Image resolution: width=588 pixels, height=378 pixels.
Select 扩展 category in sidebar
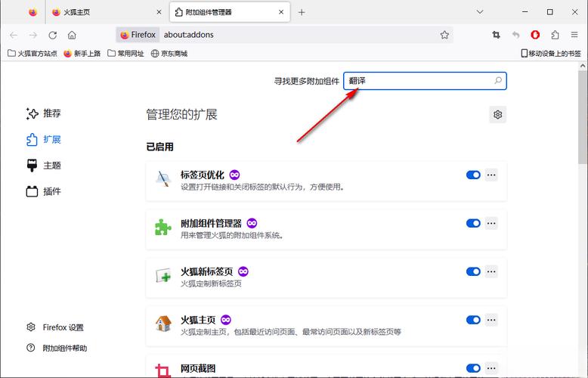pyautogui.click(x=44, y=140)
